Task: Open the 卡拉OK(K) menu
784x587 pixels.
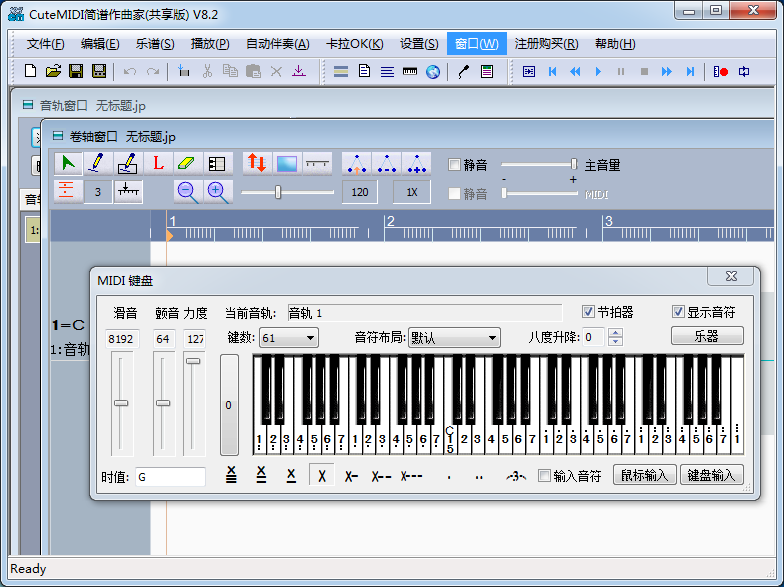Action: 354,44
